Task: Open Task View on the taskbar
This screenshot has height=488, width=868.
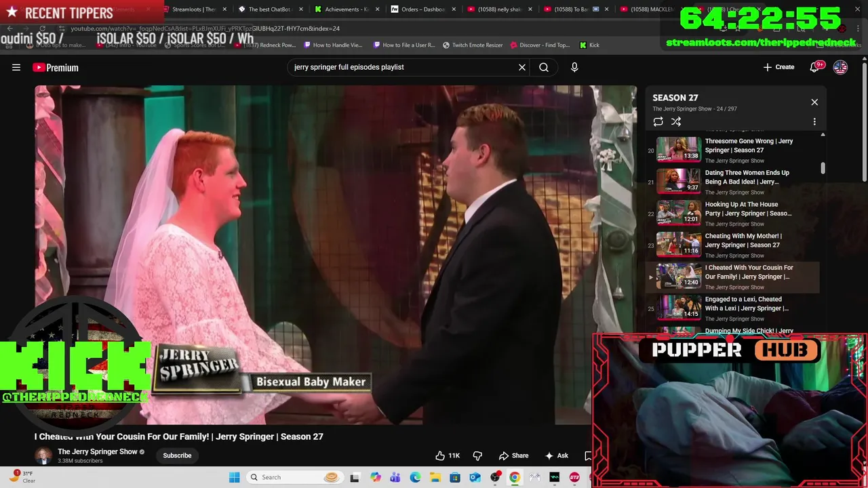Action: pos(355,477)
